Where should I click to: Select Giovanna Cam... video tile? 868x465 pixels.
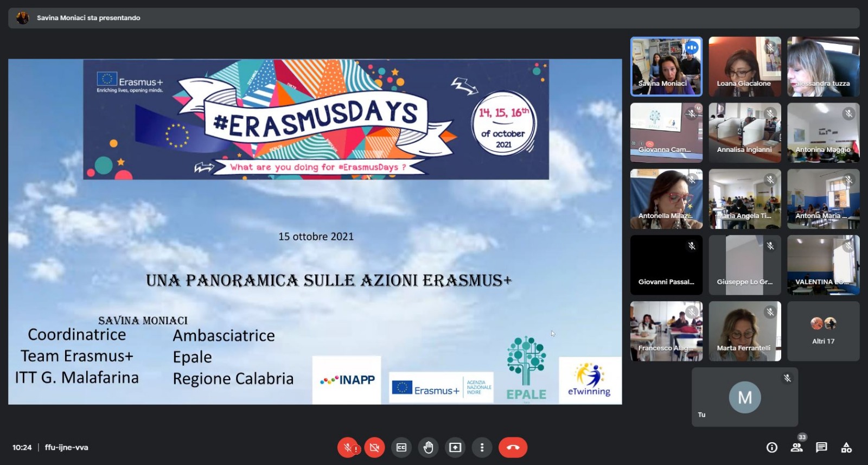click(666, 133)
